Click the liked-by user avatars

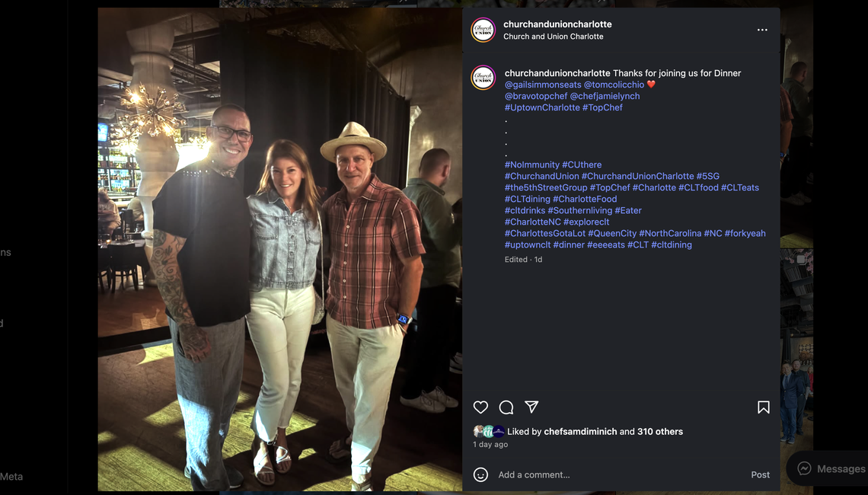click(487, 431)
